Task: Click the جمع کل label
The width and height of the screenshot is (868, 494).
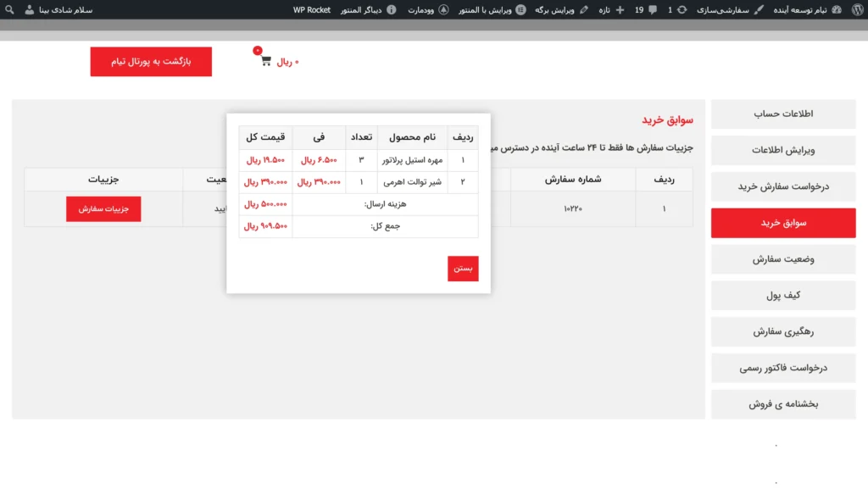Action: click(386, 225)
